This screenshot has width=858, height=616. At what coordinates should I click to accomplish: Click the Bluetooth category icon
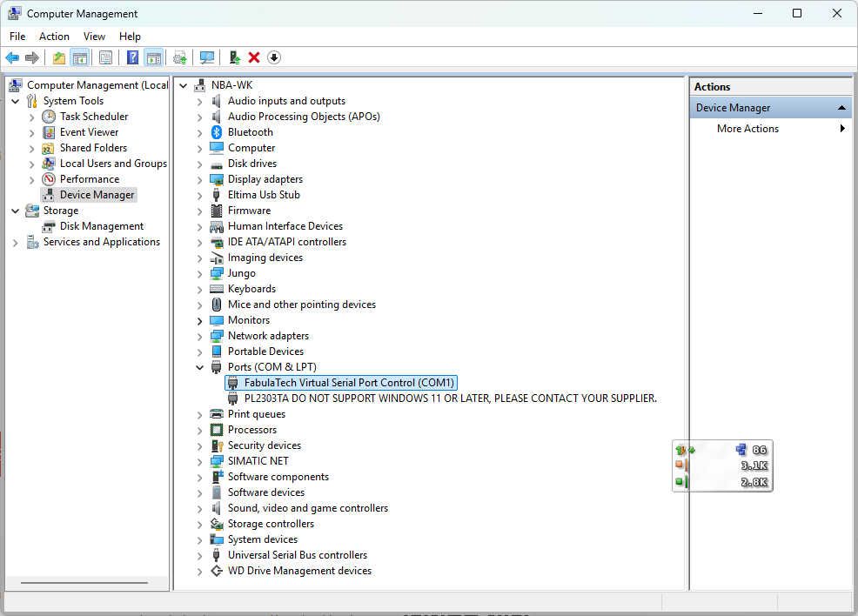217,132
